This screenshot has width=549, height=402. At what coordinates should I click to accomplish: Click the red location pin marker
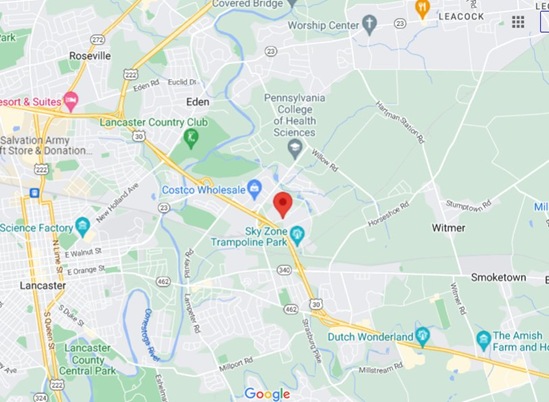tap(283, 205)
